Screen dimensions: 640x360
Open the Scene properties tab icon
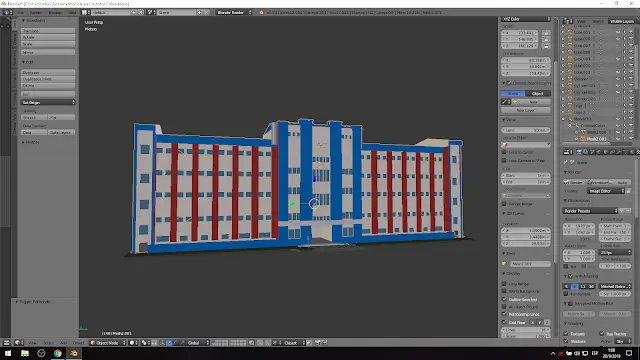tap(592, 152)
